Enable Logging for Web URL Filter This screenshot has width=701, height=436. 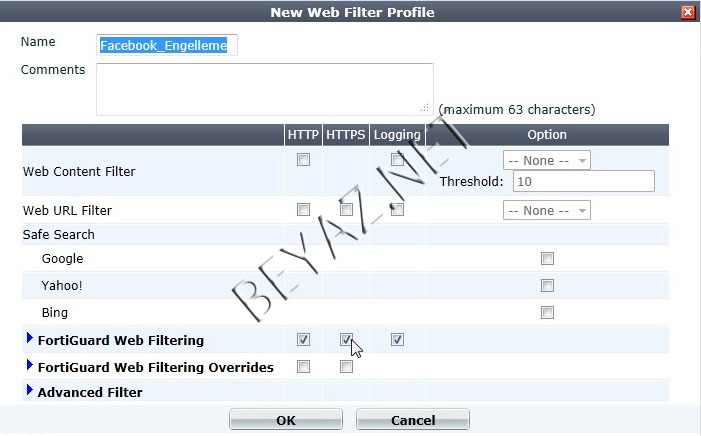point(397,210)
